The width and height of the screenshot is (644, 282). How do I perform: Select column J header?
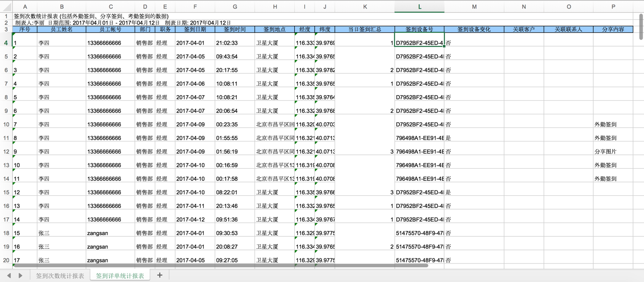click(x=325, y=7)
